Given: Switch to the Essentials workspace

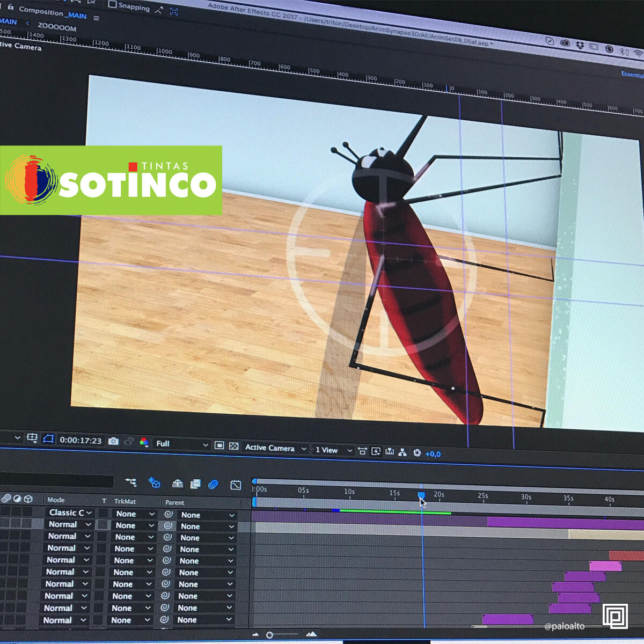Looking at the screenshot, I should click(632, 75).
